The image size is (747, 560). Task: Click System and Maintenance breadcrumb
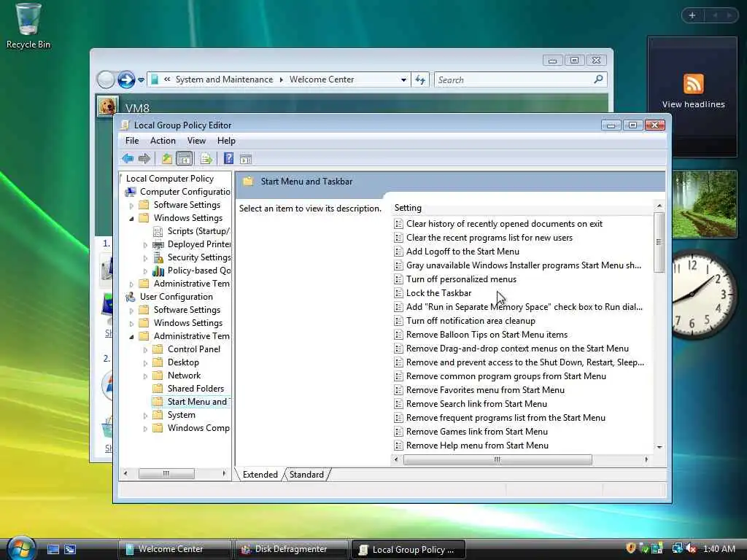point(224,79)
